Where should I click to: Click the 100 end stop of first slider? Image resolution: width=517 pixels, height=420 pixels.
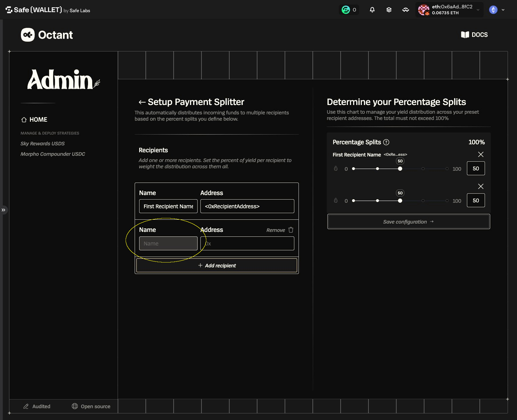[447, 169]
